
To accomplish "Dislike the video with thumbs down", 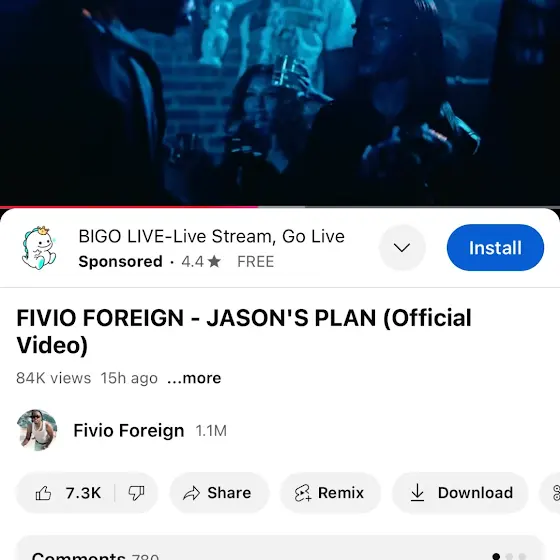I will coord(136,493).
